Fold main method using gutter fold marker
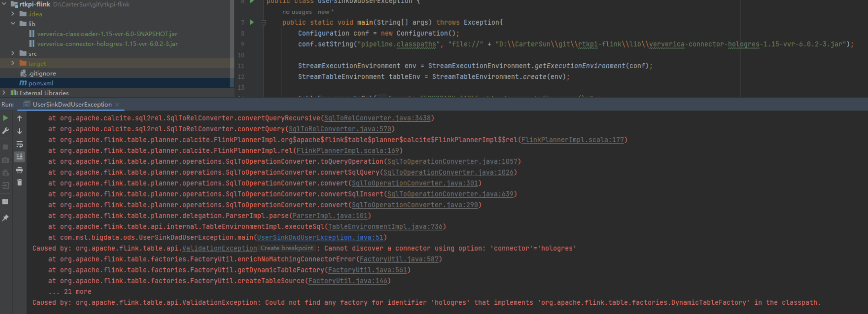Viewport: 868px width, 314px height. 264,22
